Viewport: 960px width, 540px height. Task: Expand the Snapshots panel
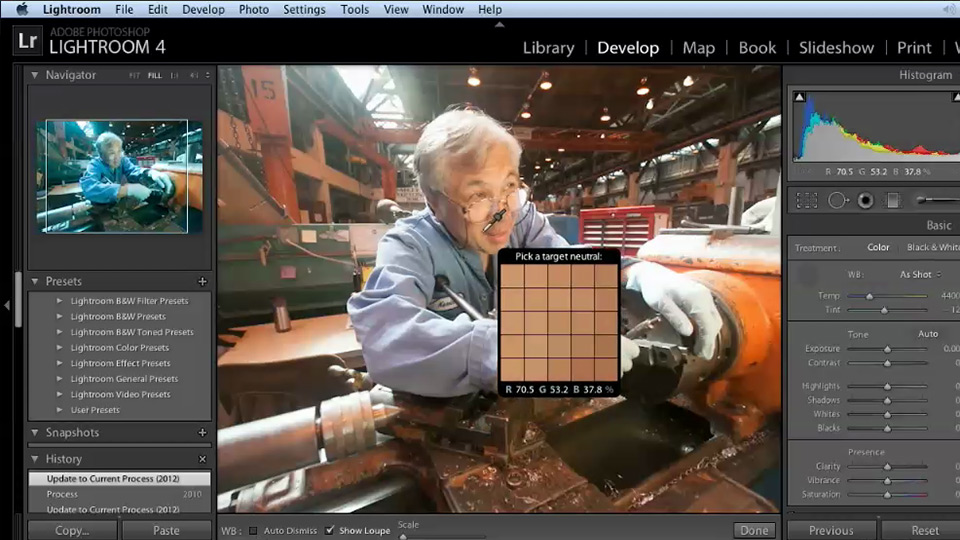(35, 432)
